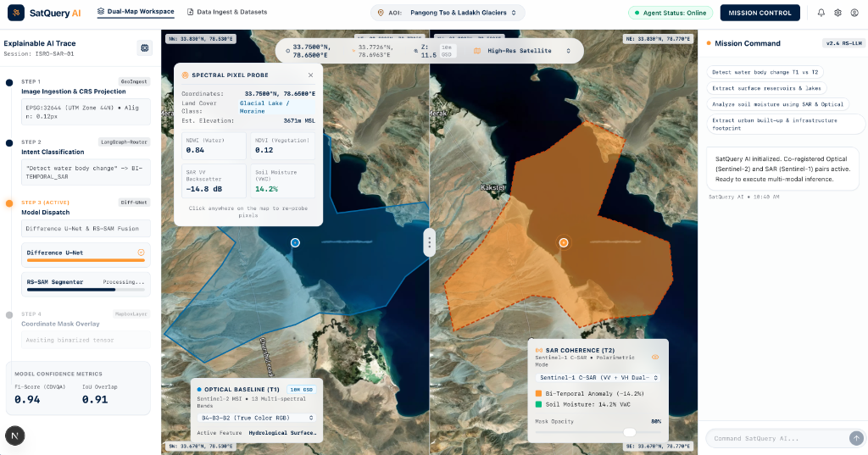Click the NDVI (Vegetation) 0.12 card
Image resolution: width=868 pixels, height=455 pixels.
(283, 146)
